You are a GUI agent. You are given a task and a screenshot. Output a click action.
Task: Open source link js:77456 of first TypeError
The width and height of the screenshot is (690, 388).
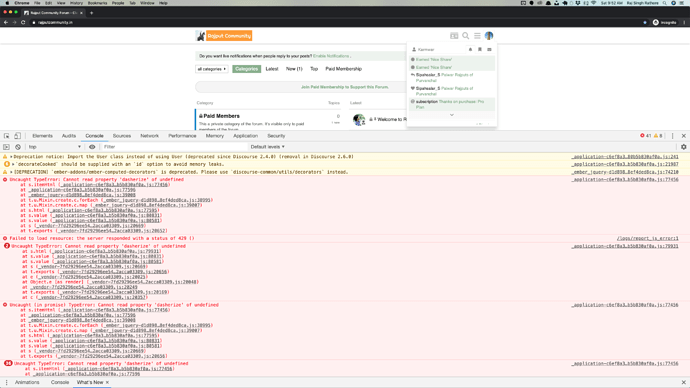pyautogui.click(x=625, y=179)
